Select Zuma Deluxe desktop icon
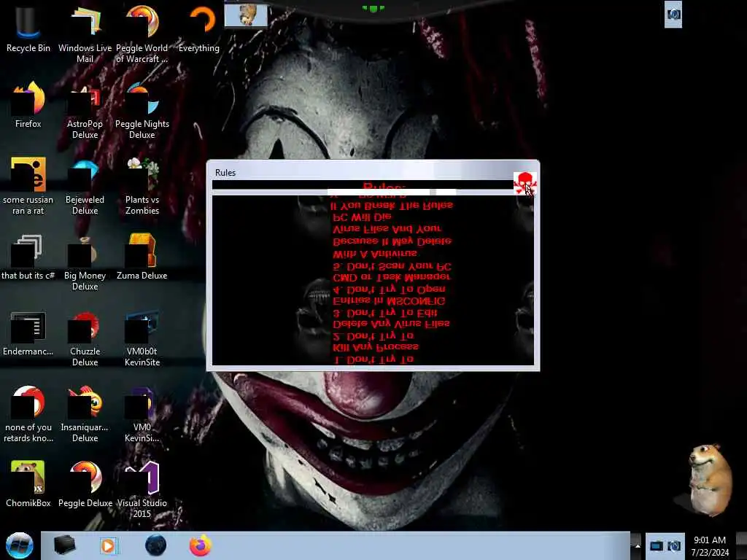Screen dimensions: 747x560 coord(142,256)
